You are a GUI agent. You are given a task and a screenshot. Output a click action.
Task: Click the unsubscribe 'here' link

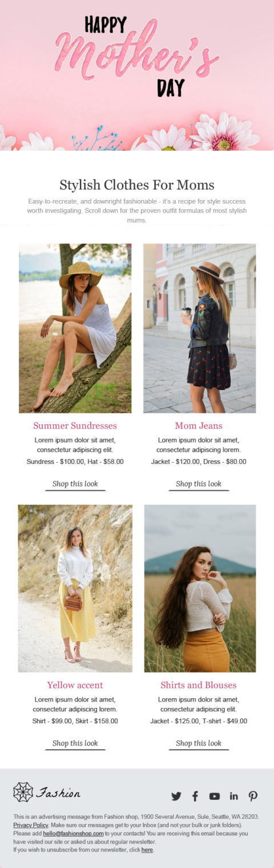coord(147,850)
